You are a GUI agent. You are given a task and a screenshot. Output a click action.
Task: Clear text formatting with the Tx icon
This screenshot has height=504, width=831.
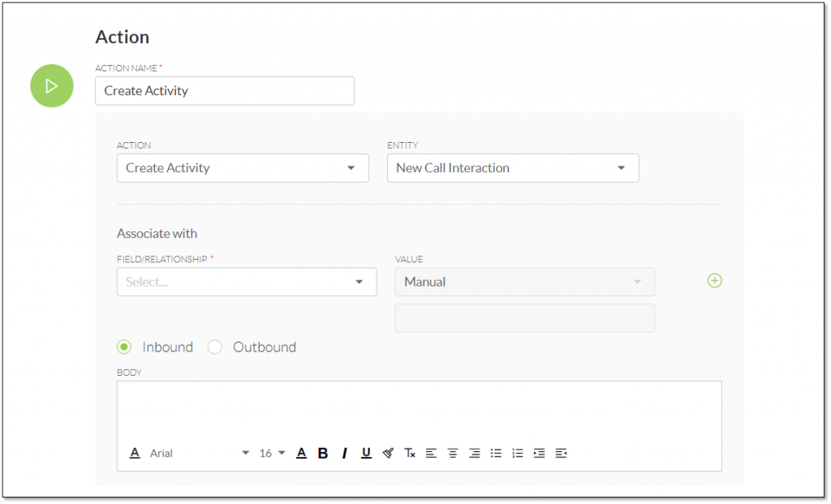[x=410, y=453]
